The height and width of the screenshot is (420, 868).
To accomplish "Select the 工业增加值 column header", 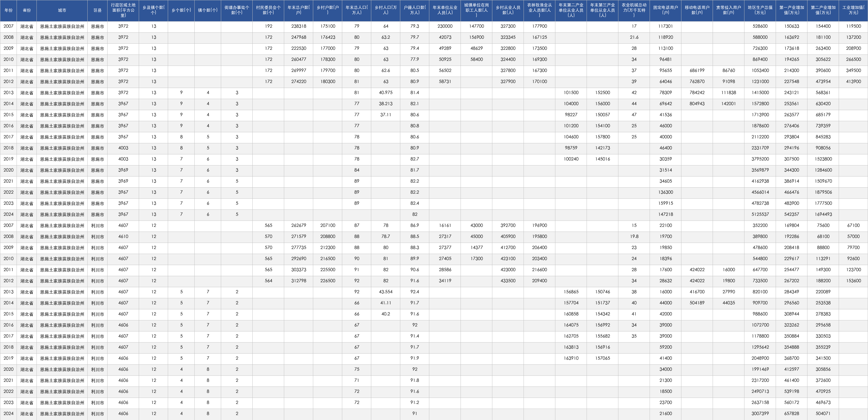I will tap(853, 11).
